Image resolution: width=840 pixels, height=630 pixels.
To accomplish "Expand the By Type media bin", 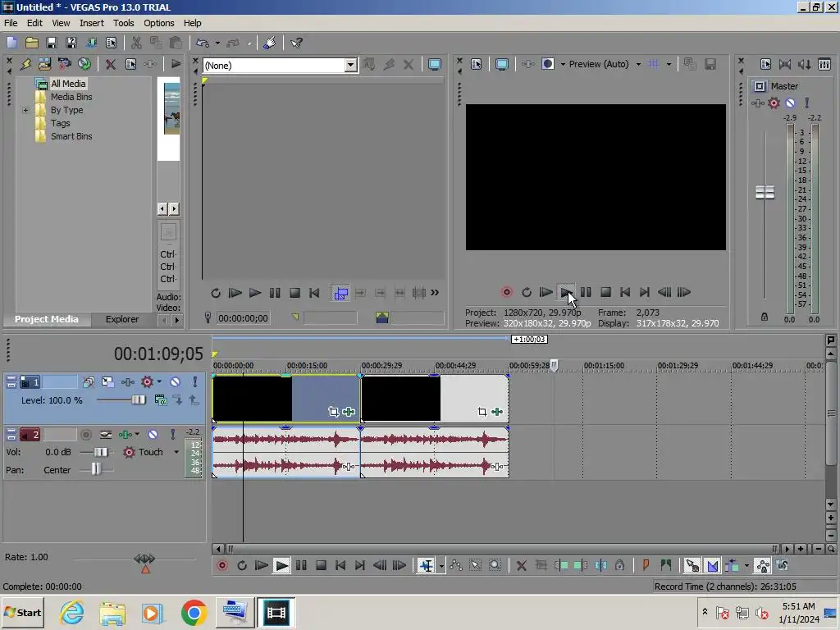I will pyautogui.click(x=25, y=111).
